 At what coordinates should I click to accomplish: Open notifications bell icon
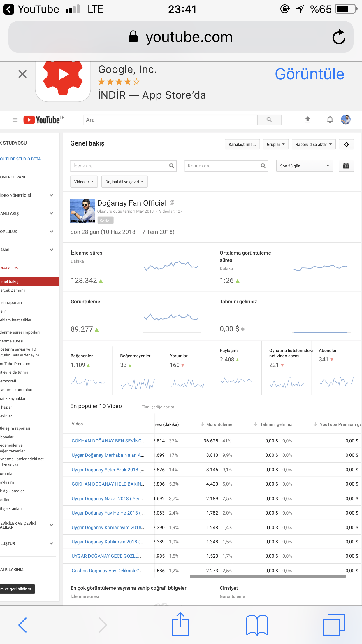330,120
